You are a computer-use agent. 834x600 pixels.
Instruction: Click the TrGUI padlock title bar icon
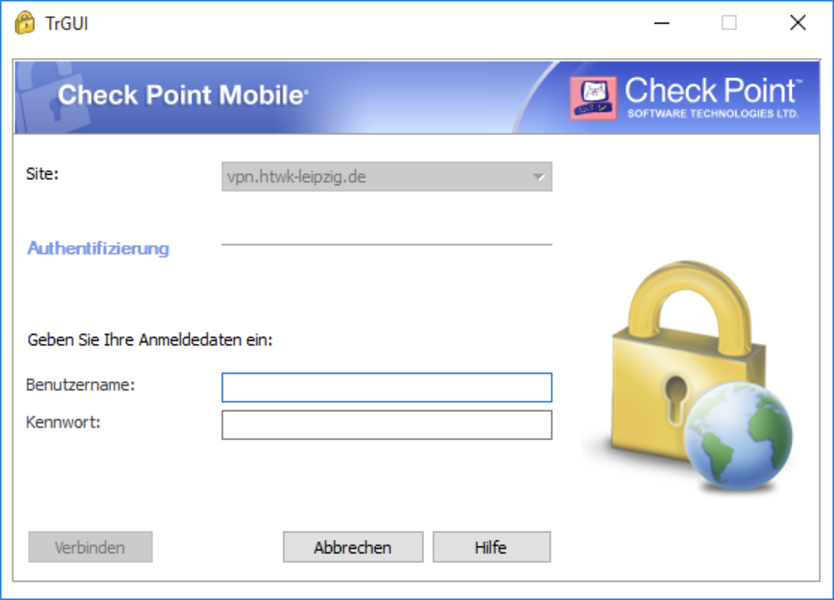click(x=24, y=23)
